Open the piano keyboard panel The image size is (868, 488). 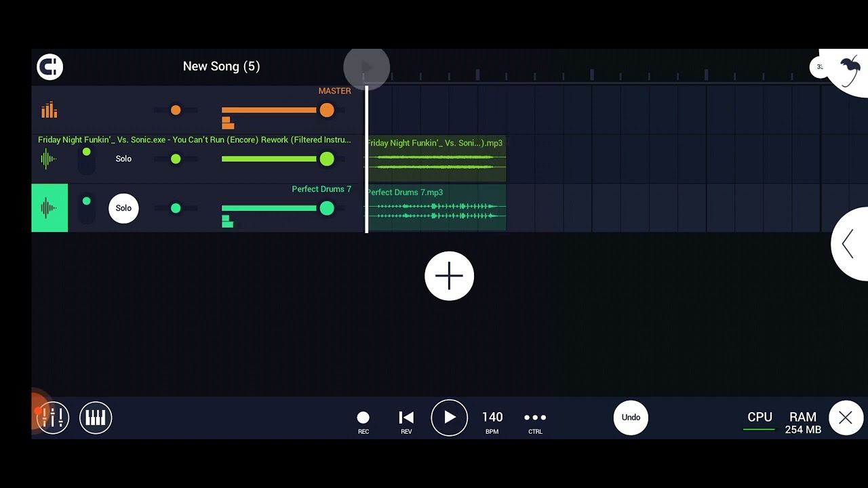(x=96, y=418)
